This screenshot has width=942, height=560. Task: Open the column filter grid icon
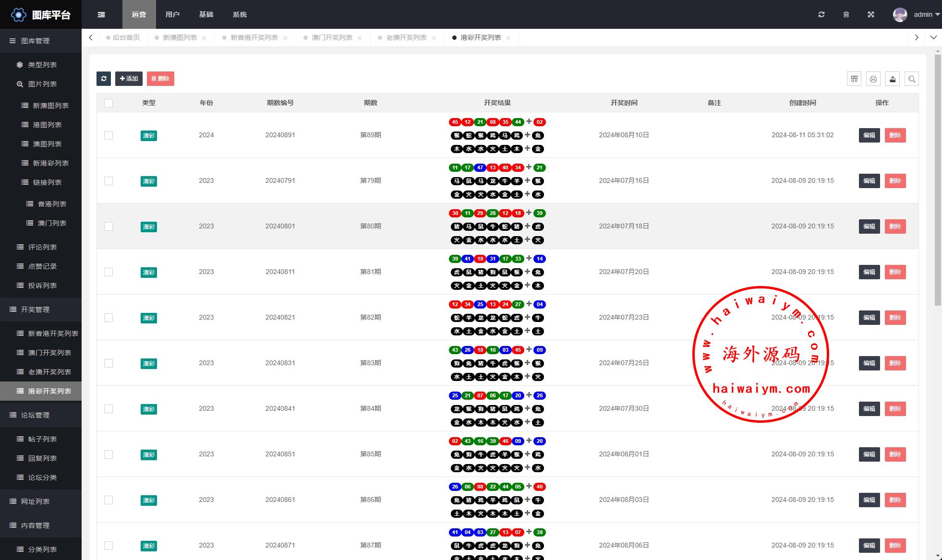click(x=854, y=79)
